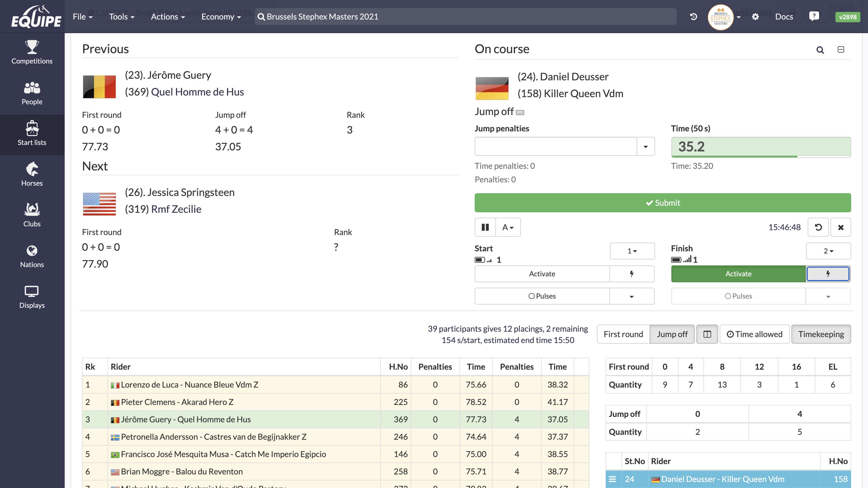
Task: Pause the running timer
Action: pyautogui.click(x=485, y=227)
